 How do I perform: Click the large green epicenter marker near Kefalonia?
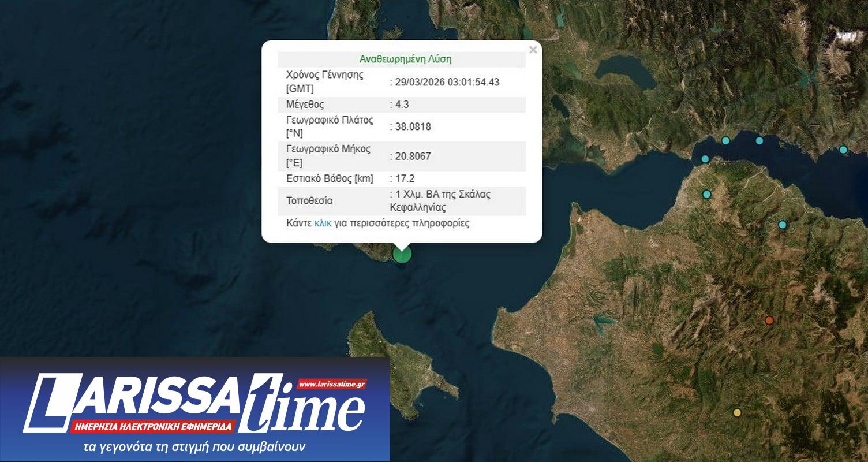402,254
